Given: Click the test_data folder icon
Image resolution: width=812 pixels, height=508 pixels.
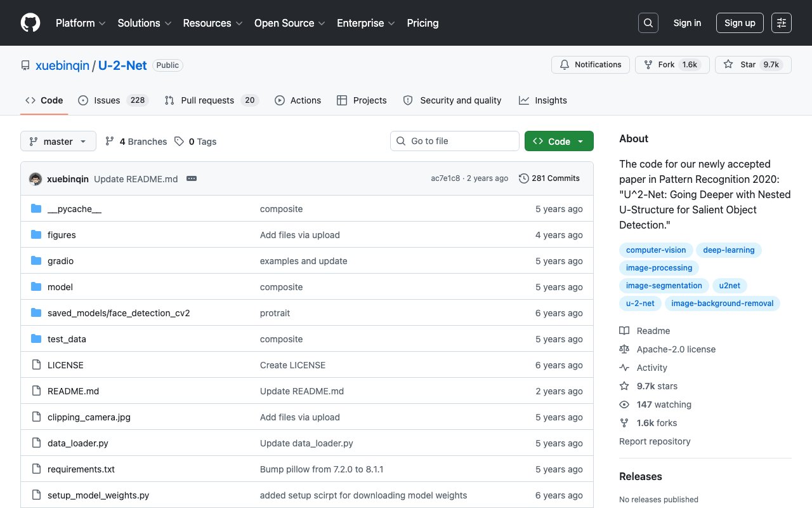Looking at the screenshot, I should tap(36, 339).
